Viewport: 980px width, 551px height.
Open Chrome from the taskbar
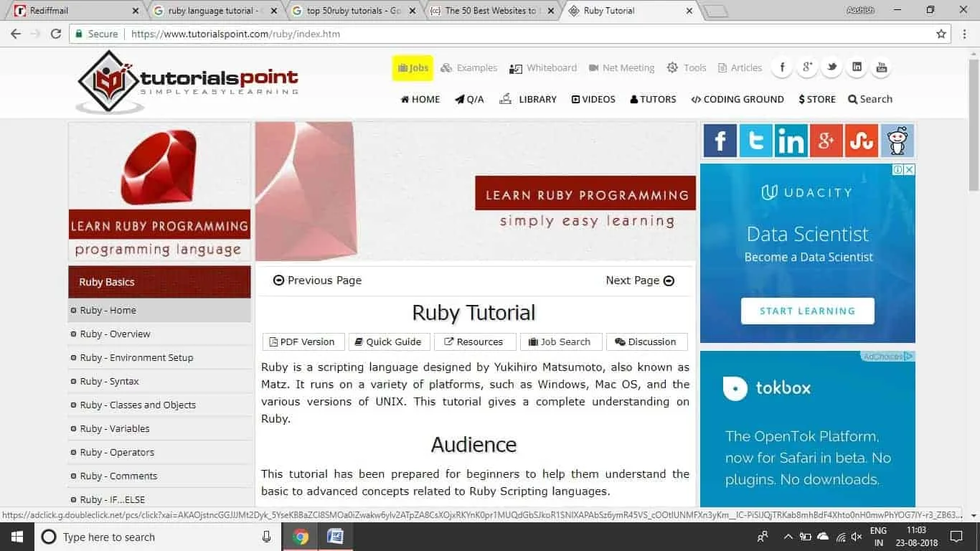coord(301,537)
